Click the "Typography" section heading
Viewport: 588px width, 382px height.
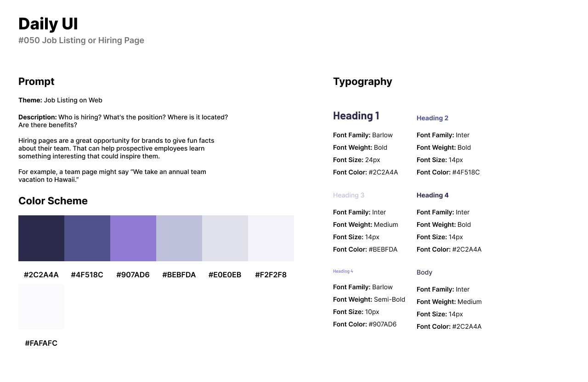coord(362,82)
